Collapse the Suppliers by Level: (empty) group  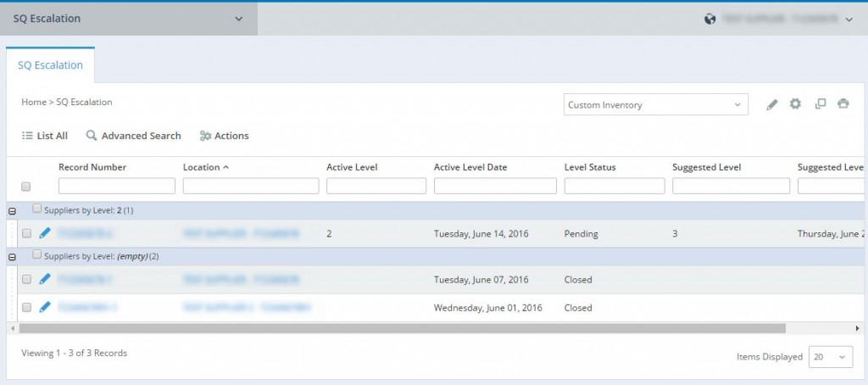click(12, 257)
